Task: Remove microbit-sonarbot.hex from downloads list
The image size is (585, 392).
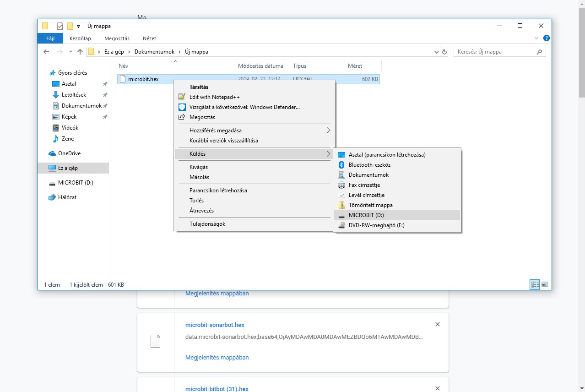Action: point(437,324)
